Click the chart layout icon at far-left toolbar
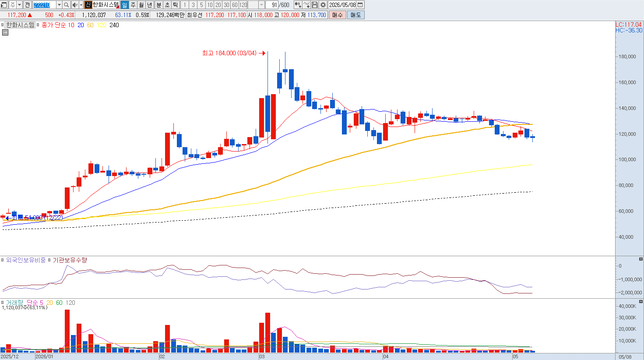 [x=4, y=5]
